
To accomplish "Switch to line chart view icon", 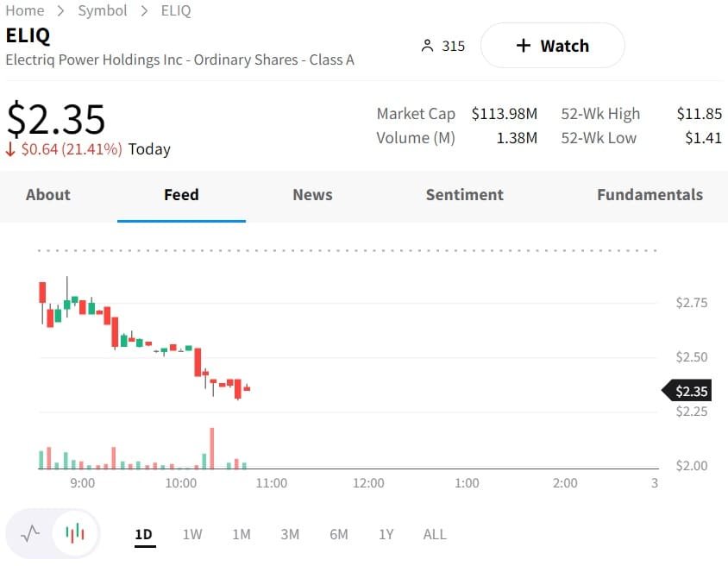I will point(30,533).
